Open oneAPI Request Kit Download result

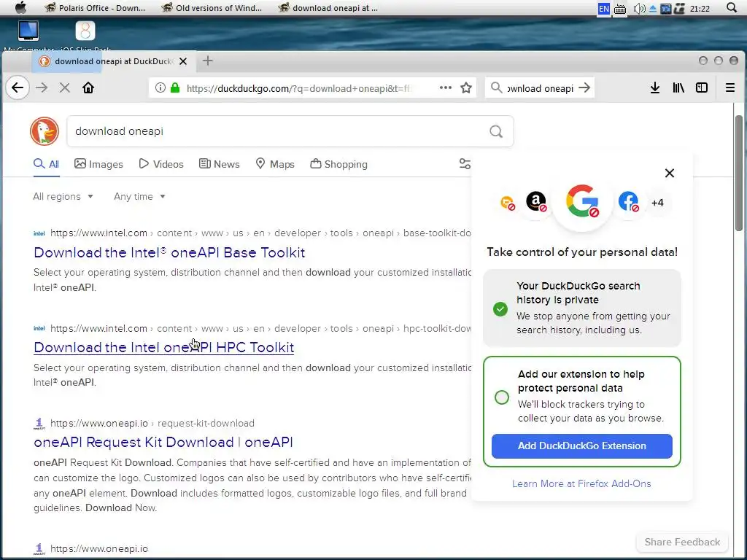tap(163, 442)
